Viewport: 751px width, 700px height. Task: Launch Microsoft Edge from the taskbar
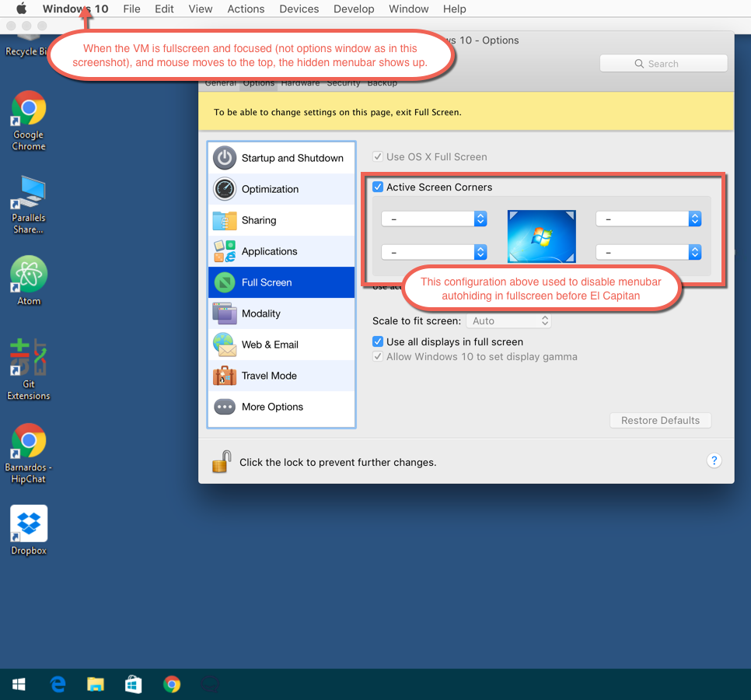[58, 684]
